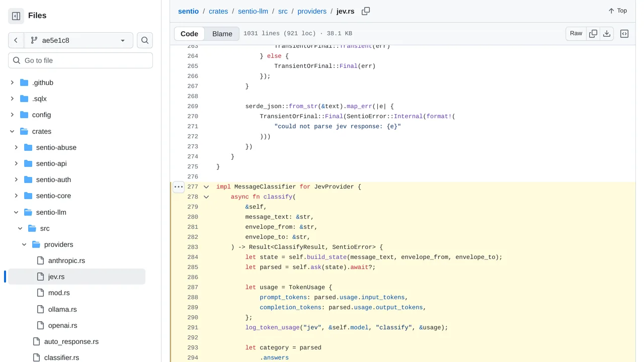Select the sentio-api folder icon
This screenshot has height=362, width=644.
pos(28,163)
